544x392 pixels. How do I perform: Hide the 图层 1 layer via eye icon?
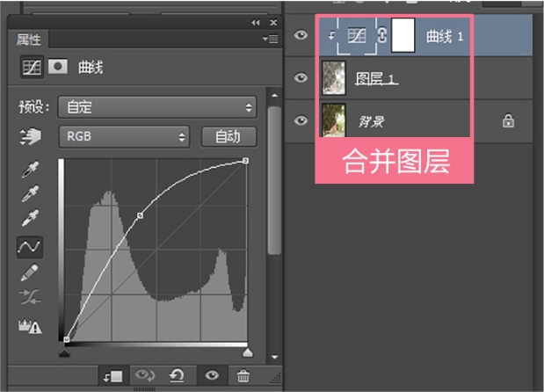pos(301,77)
